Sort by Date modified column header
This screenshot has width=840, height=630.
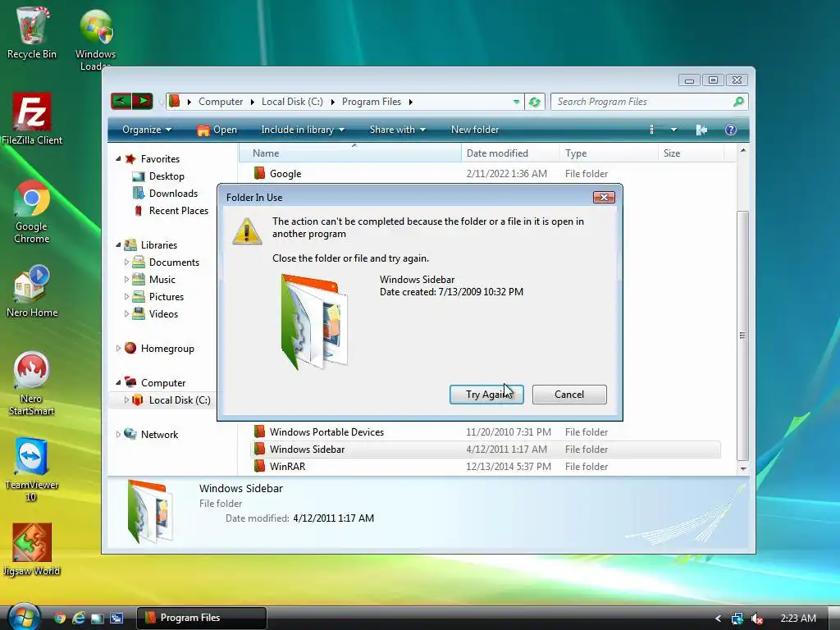510,153
